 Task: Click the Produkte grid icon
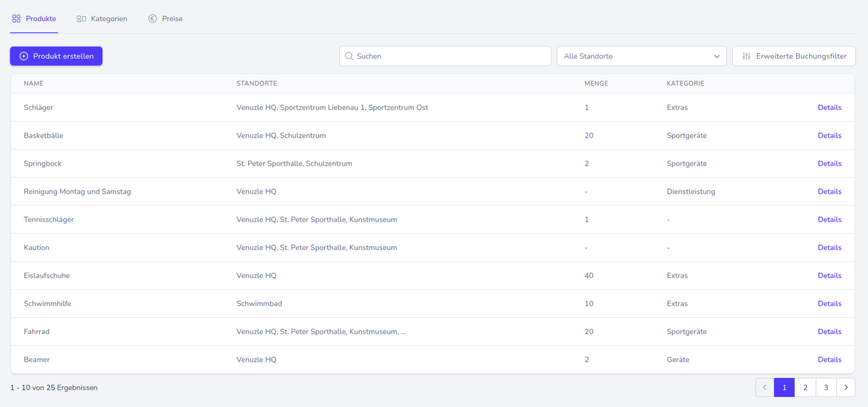tap(17, 19)
